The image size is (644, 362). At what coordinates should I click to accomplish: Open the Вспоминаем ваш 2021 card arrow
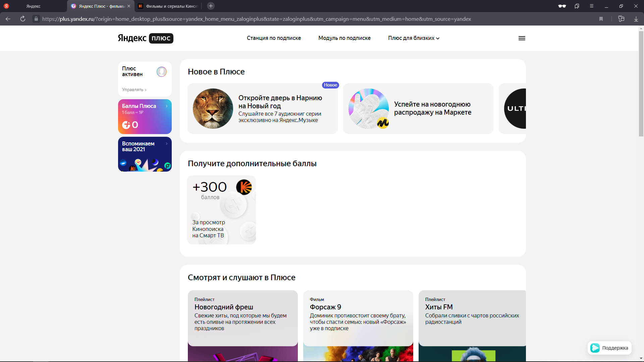(x=167, y=143)
